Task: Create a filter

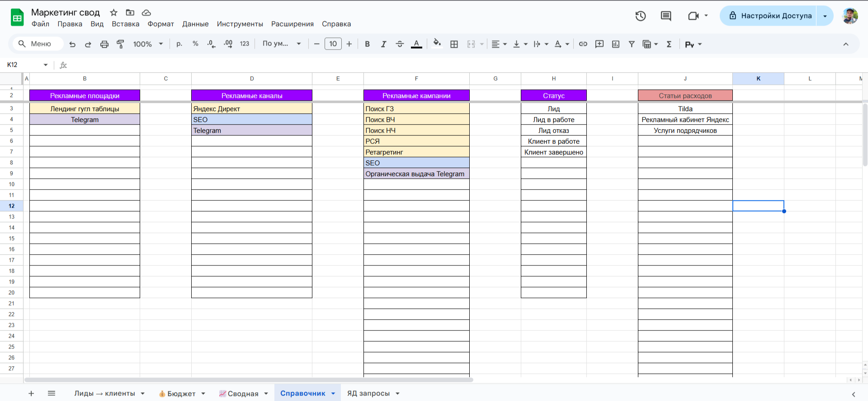Action: click(632, 44)
